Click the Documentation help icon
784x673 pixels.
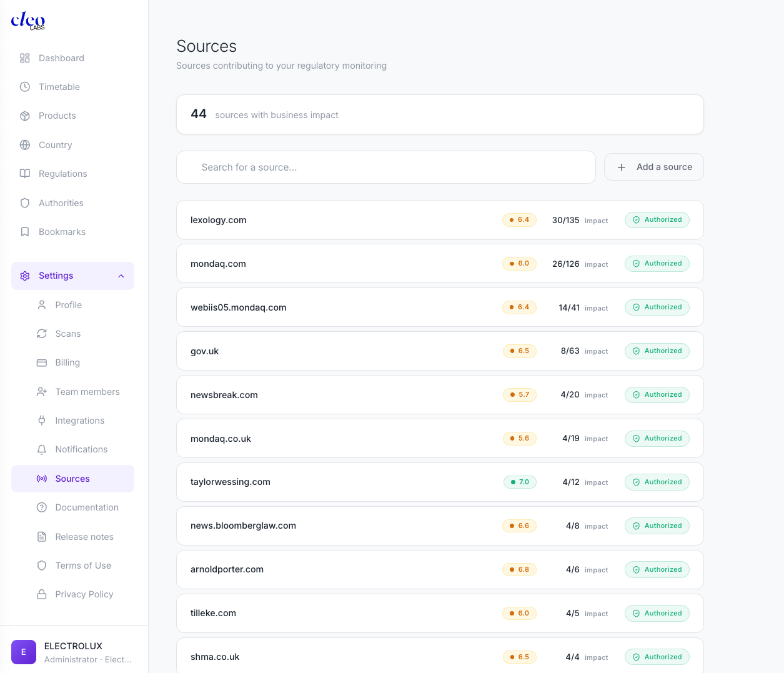coord(42,507)
